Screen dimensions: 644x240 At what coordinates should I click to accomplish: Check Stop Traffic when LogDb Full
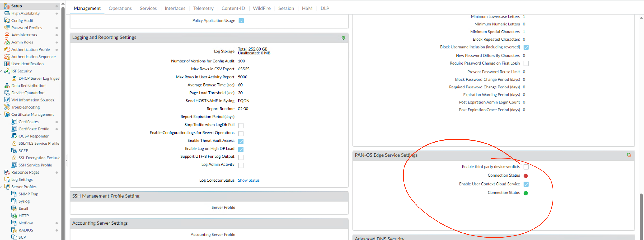(x=241, y=125)
